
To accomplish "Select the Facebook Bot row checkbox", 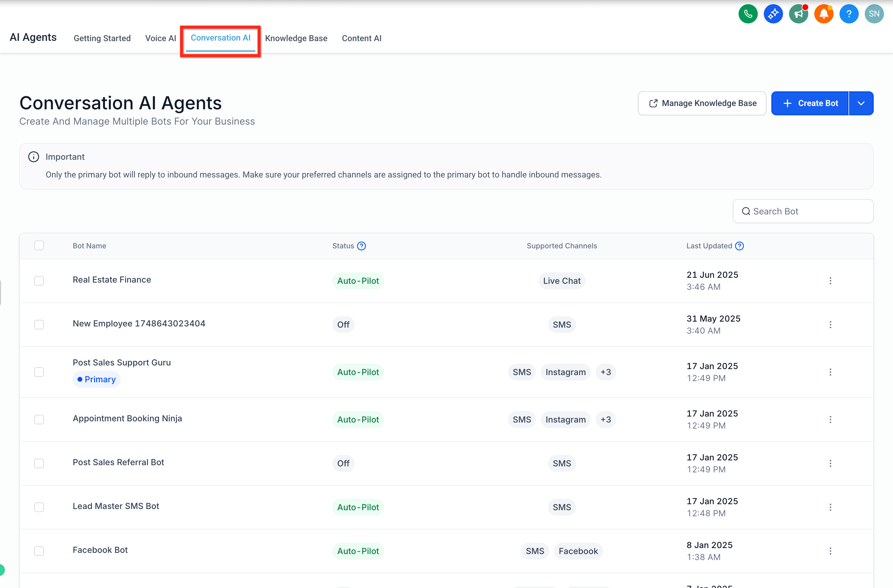I will coord(39,551).
